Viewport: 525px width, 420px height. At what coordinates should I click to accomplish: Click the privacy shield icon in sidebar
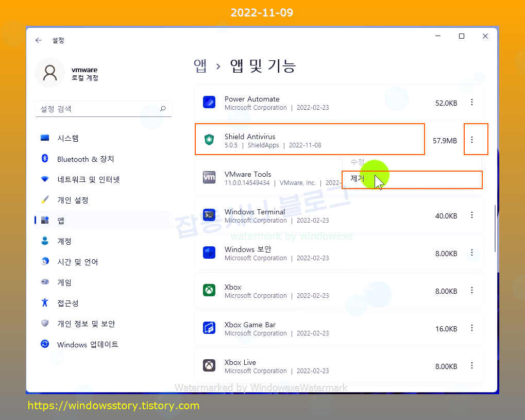45,323
